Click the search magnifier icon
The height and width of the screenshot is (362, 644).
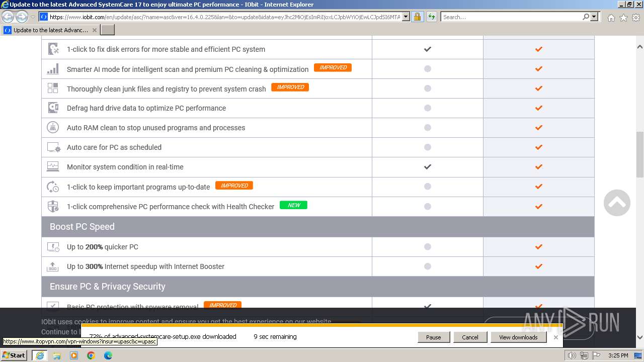click(586, 17)
